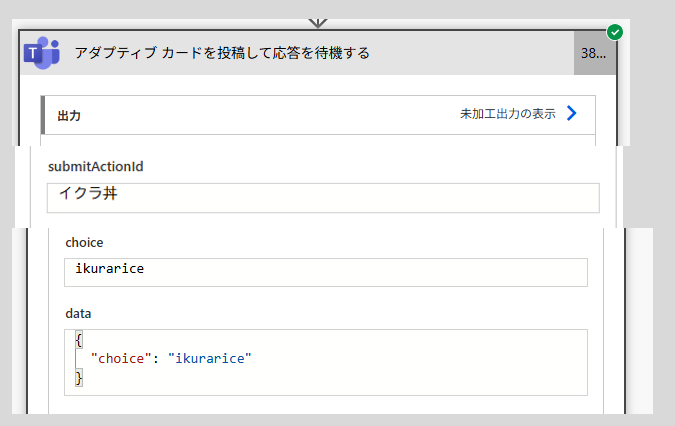Image resolution: width=675 pixels, height=426 pixels.
Task: Click the data label text
Action: [x=78, y=313]
